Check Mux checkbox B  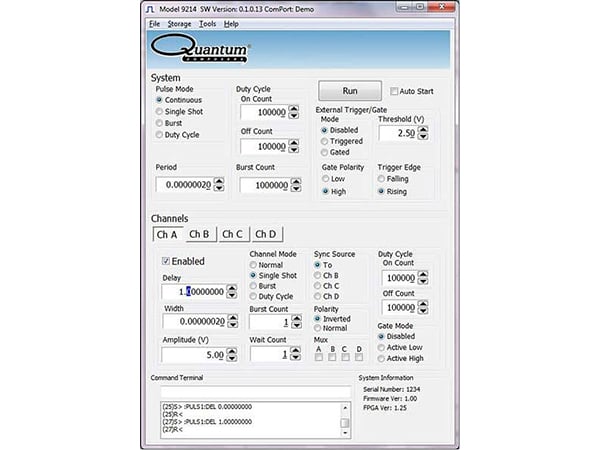(x=332, y=357)
